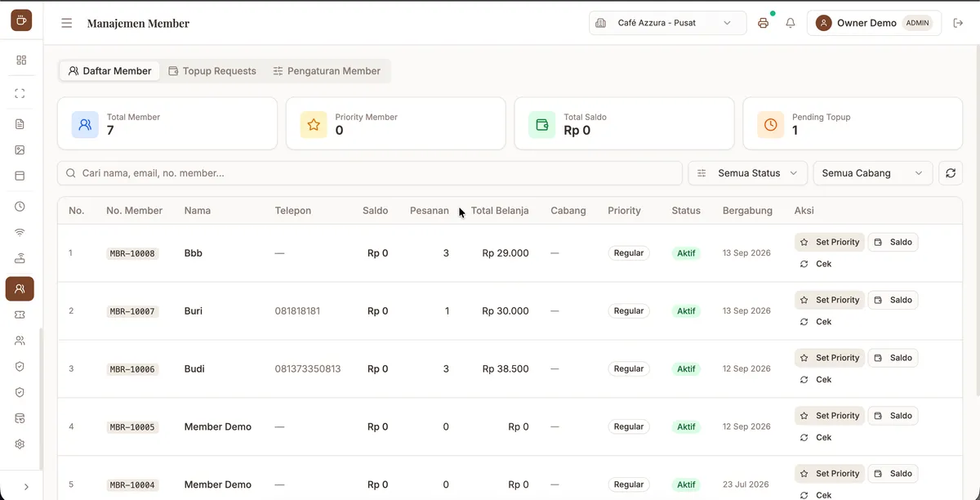
Task: Click Set Priority for member Bbb
Action: [x=830, y=243]
